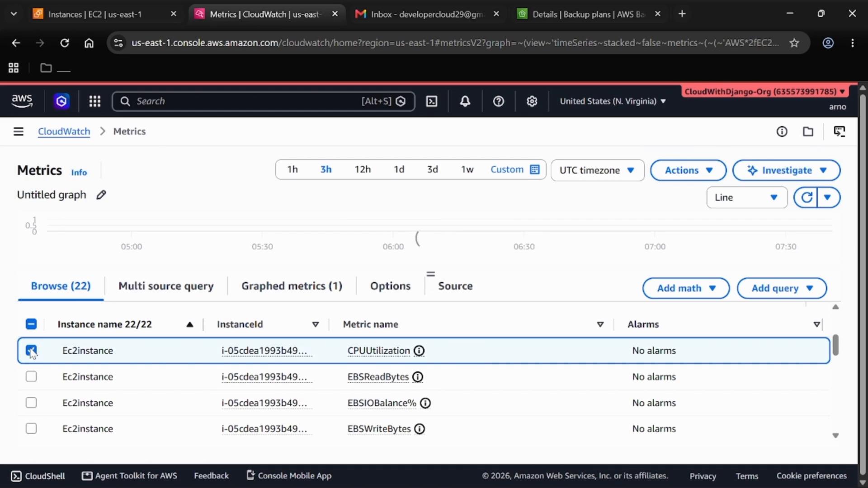Switch to the Source tab

point(455,286)
